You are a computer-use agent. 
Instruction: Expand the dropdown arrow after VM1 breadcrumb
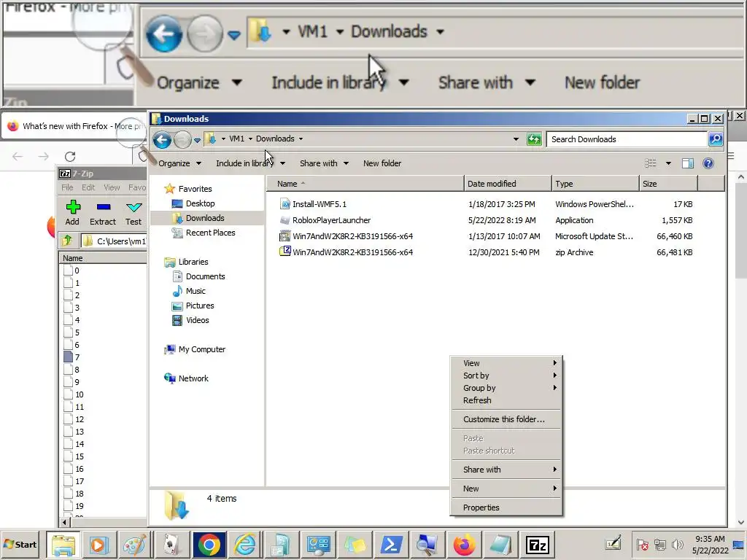coord(250,139)
